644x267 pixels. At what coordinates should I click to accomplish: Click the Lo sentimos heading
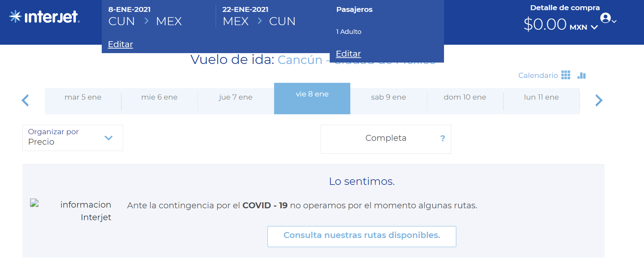click(362, 181)
